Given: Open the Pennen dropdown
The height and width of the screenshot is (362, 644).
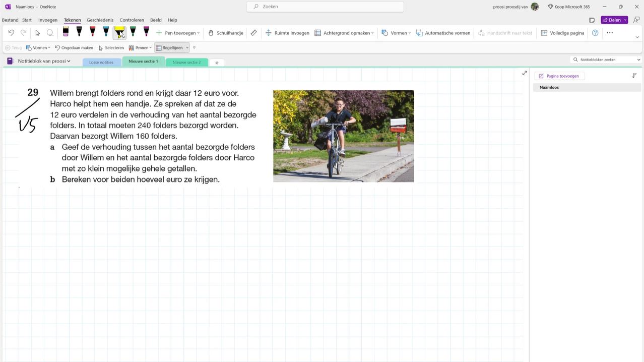Looking at the screenshot, I should tap(140, 48).
